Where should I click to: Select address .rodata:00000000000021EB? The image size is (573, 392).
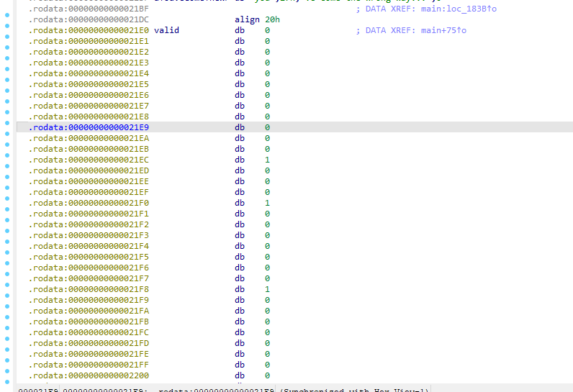(x=89, y=149)
